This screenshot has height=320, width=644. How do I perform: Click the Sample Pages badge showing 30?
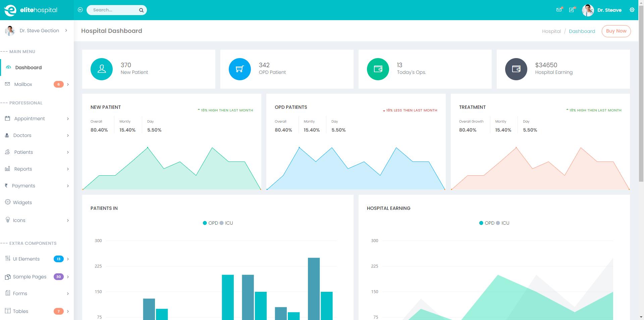click(x=58, y=277)
